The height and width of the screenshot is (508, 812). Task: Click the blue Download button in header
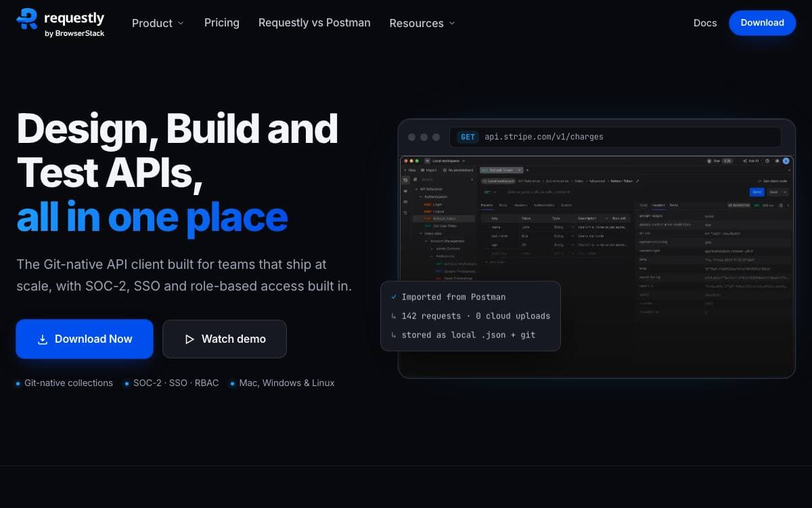coord(763,22)
